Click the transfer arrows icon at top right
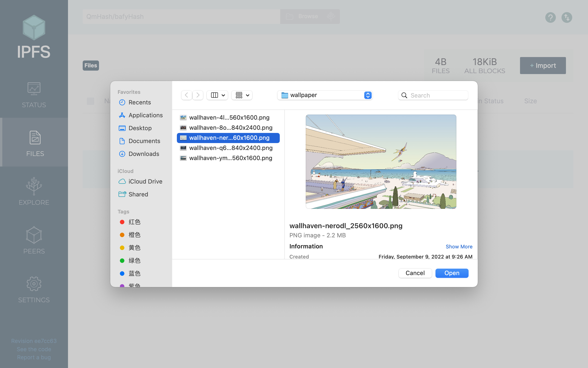588x368 pixels. (567, 17)
